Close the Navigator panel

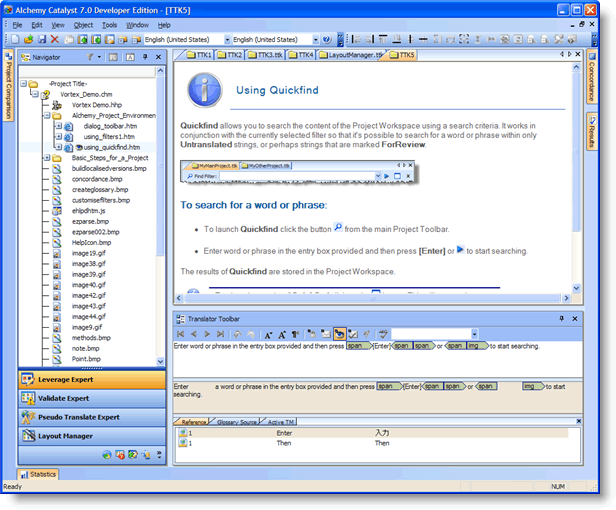tap(158, 57)
